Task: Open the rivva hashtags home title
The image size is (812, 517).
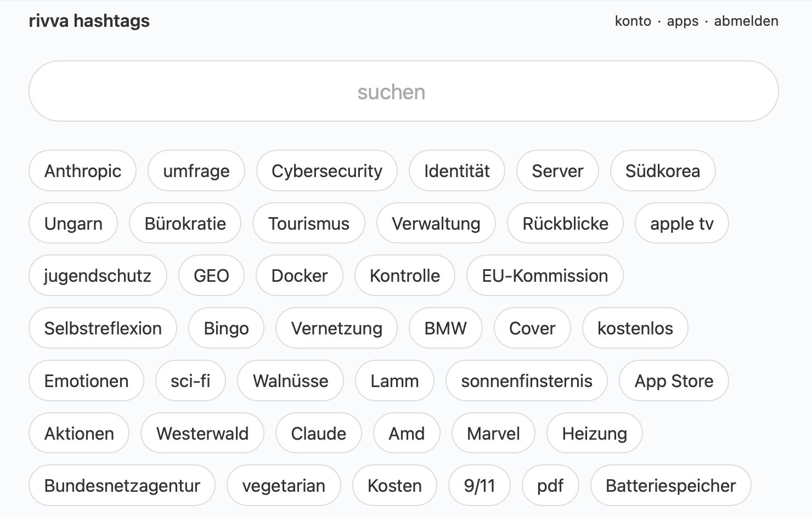Action: [89, 21]
